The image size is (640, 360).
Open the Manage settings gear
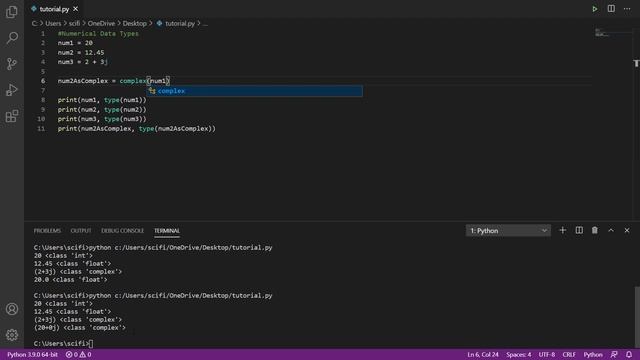[12, 335]
